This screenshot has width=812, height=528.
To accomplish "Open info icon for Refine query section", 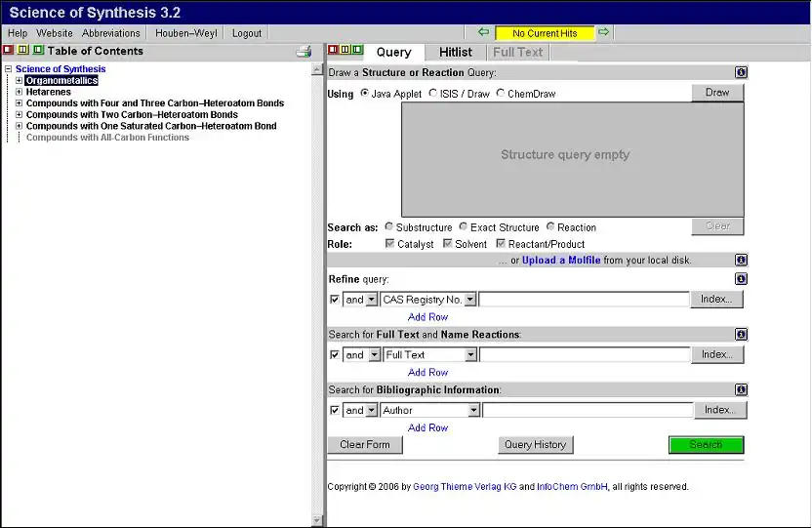I will (x=741, y=279).
